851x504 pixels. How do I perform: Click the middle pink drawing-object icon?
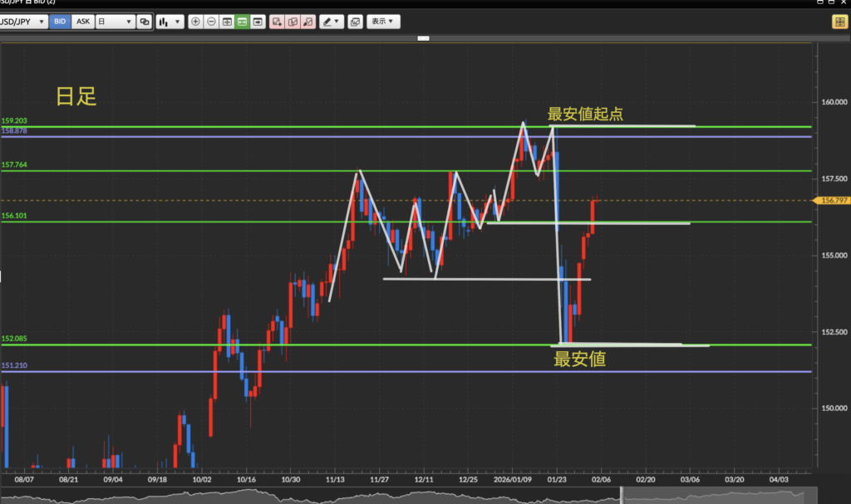(x=293, y=22)
